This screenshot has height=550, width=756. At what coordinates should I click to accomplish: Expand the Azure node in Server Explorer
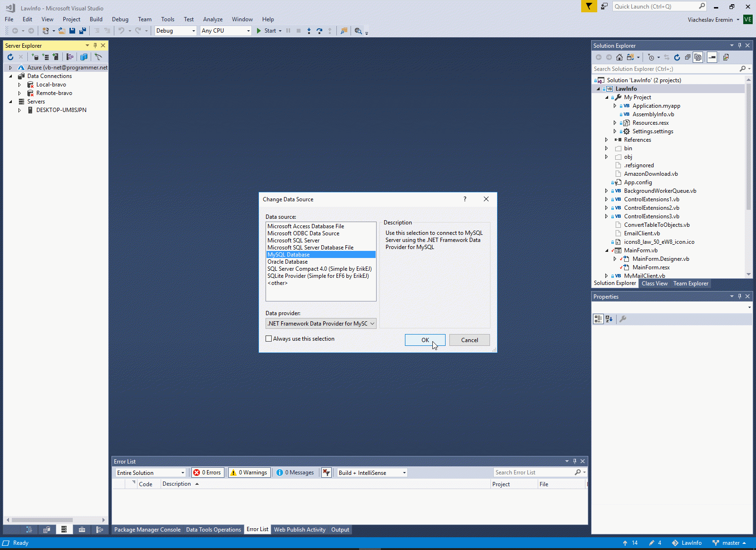[10, 68]
